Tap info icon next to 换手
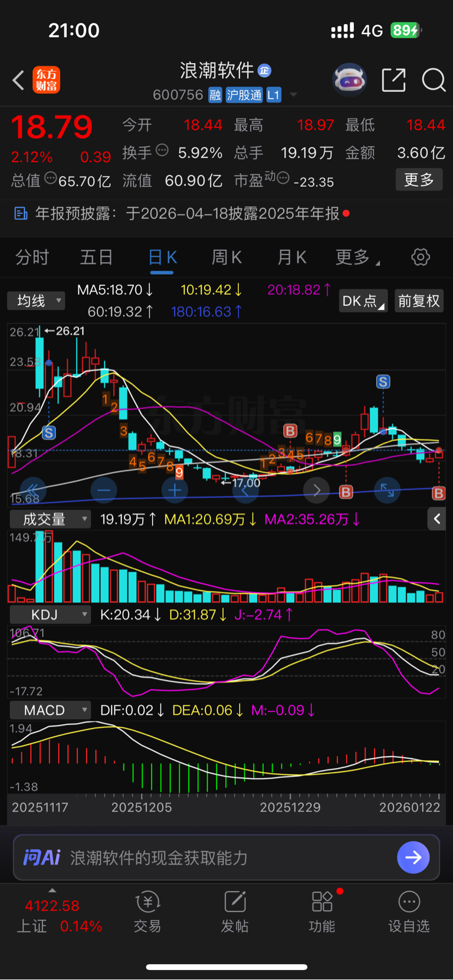Image resolution: width=453 pixels, height=980 pixels. pyautogui.click(x=162, y=150)
